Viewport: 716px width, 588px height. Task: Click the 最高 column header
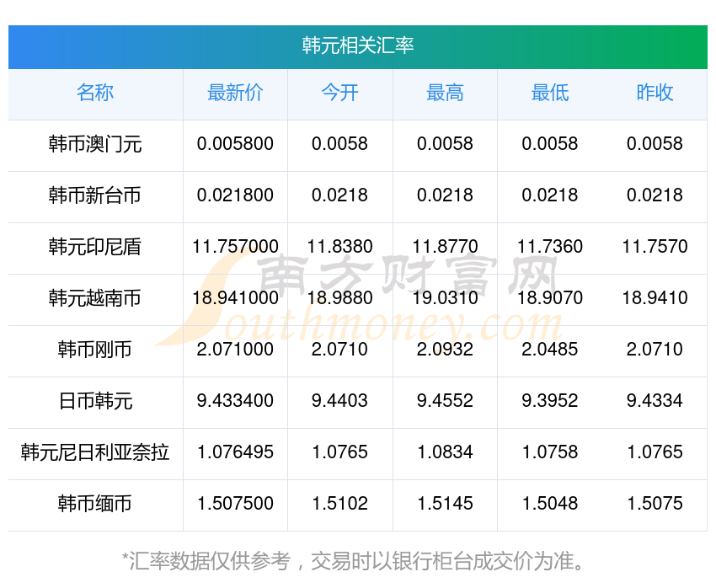pos(445,93)
